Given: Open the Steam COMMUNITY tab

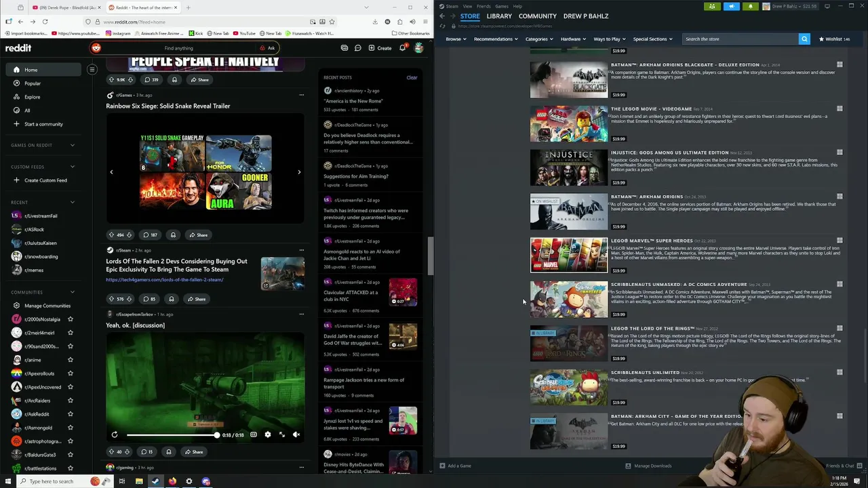Looking at the screenshot, I should pos(537,16).
